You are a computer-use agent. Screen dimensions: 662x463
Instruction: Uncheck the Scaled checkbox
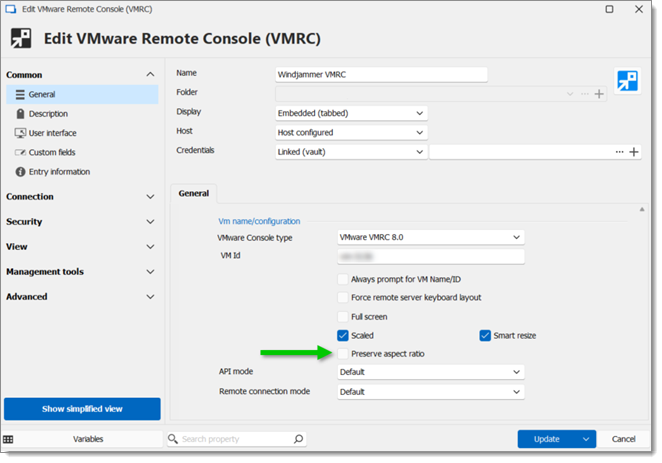tap(343, 336)
